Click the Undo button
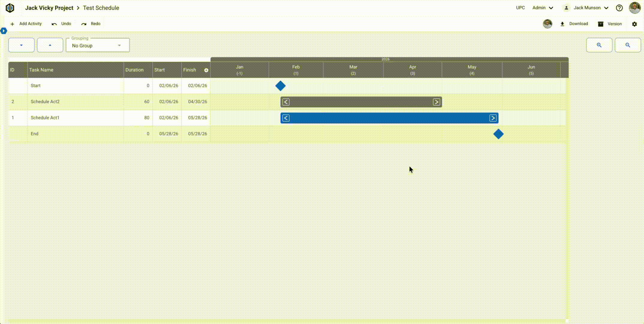This screenshot has height=324, width=644. [61, 24]
